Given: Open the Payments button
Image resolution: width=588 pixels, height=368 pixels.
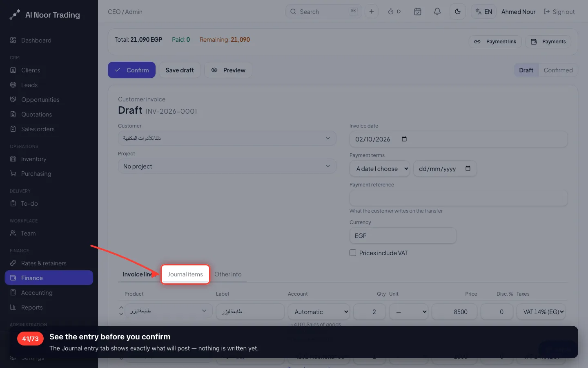Looking at the screenshot, I should tap(548, 41).
